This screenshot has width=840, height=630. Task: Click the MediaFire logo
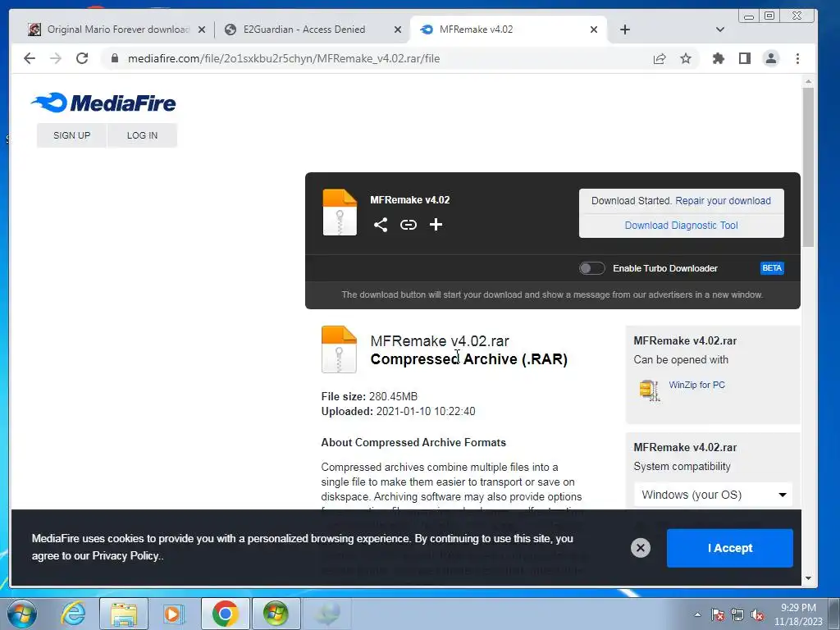(103, 103)
